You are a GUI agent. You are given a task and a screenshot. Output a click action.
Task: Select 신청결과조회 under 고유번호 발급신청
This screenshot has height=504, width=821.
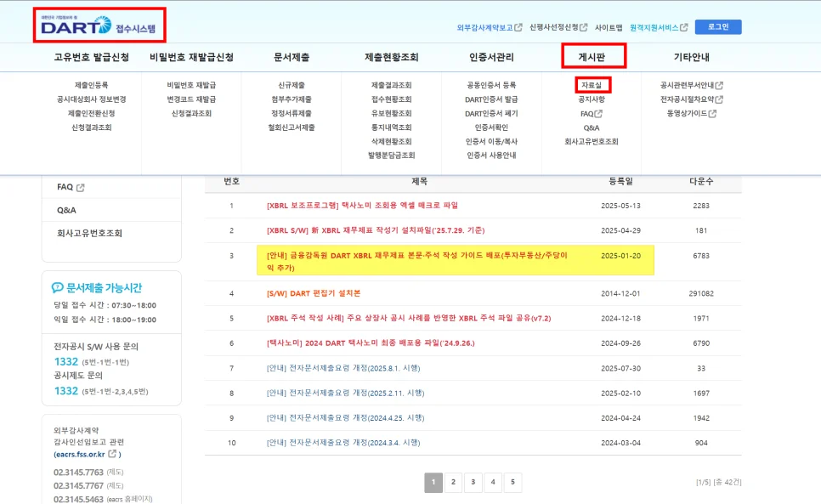coord(91,127)
